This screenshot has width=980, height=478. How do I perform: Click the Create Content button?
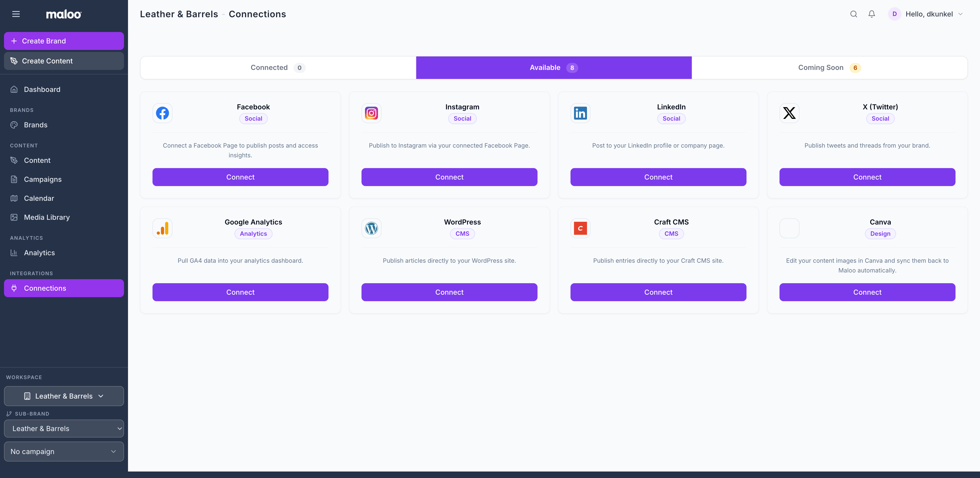click(x=64, y=61)
